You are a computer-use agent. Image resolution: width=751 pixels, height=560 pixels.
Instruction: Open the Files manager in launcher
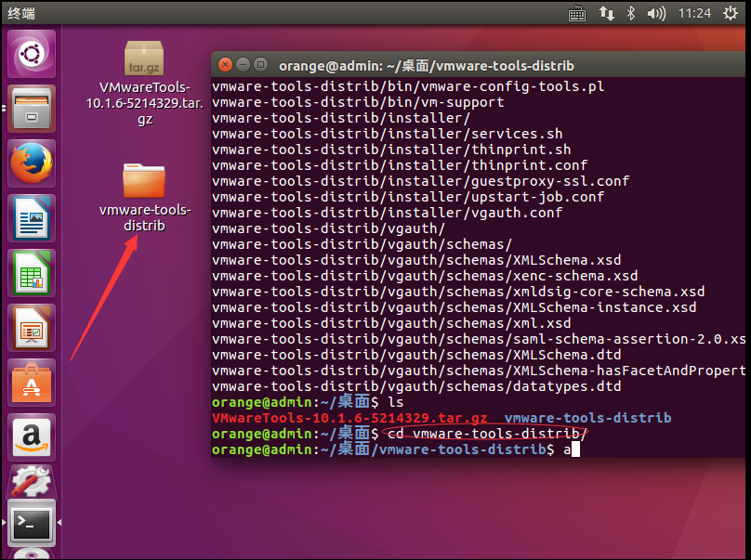(32, 109)
